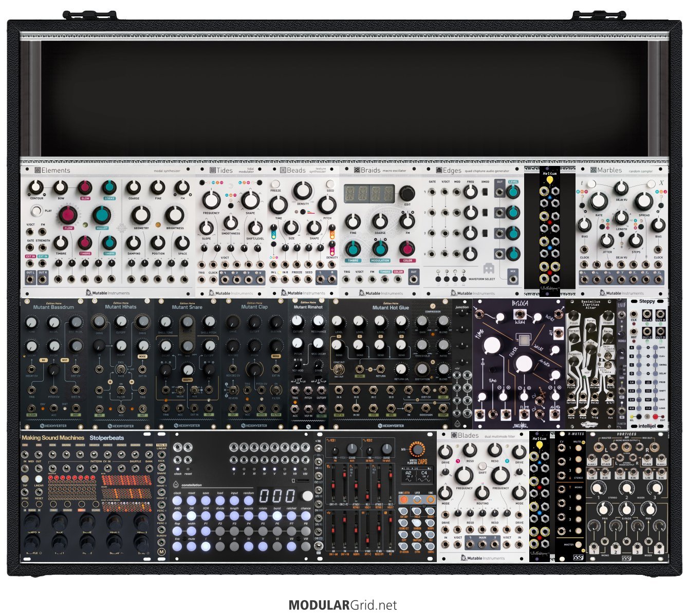Click the CUTOFF knob on Mutant Rimshot
686x616 pixels.
coord(298,321)
